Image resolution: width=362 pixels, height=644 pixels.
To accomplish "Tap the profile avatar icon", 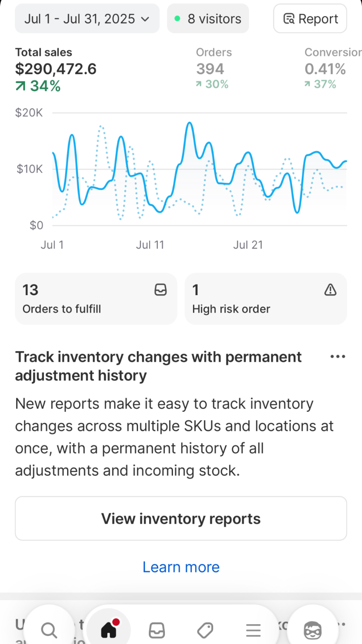I will (312, 631).
